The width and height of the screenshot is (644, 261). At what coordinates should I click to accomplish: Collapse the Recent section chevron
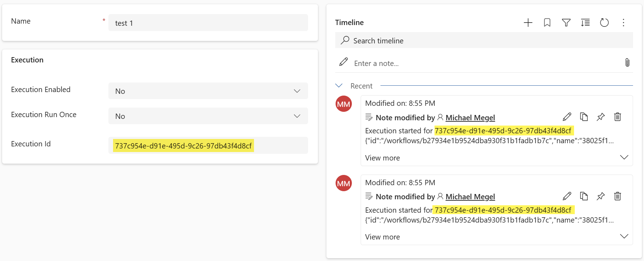339,86
